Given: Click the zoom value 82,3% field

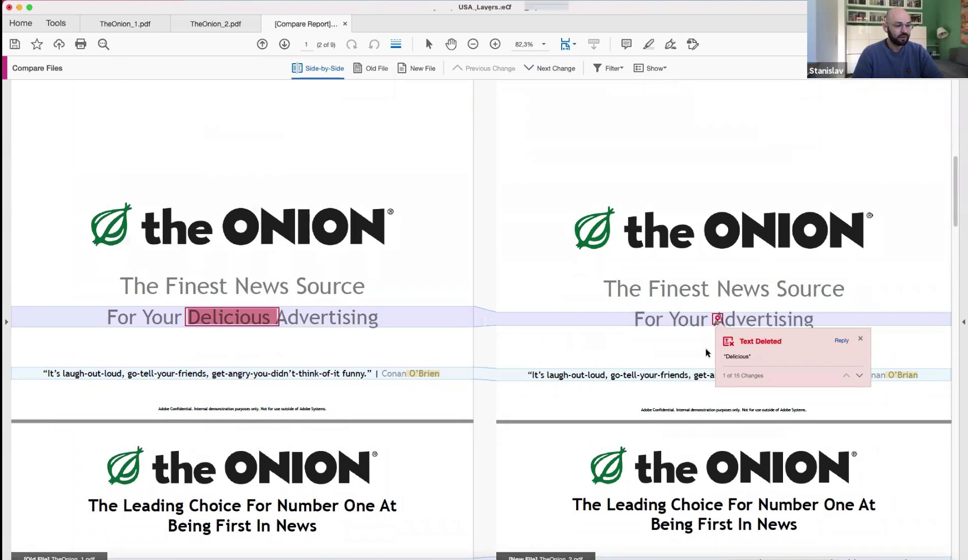Looking at the screenshot, I should (524, 44).
